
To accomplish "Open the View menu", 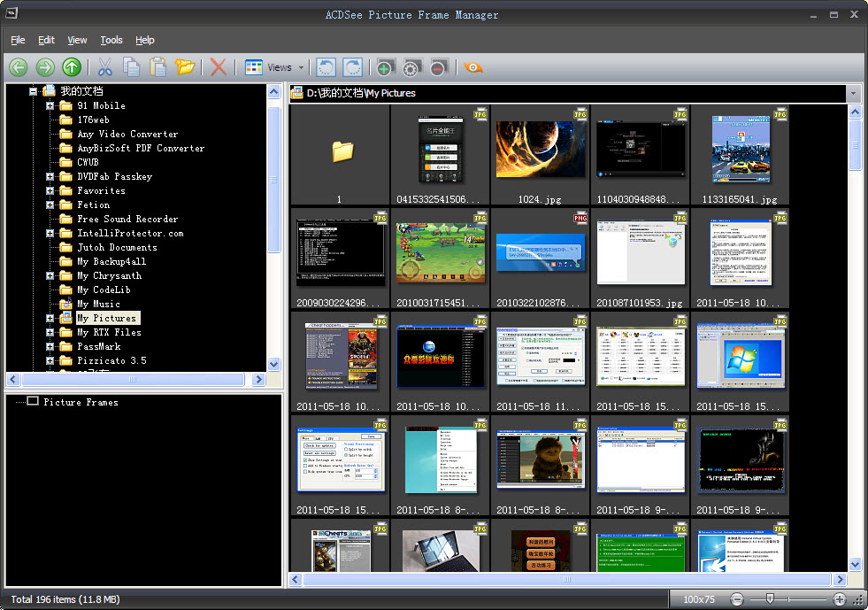I will [x=77, y=40].
